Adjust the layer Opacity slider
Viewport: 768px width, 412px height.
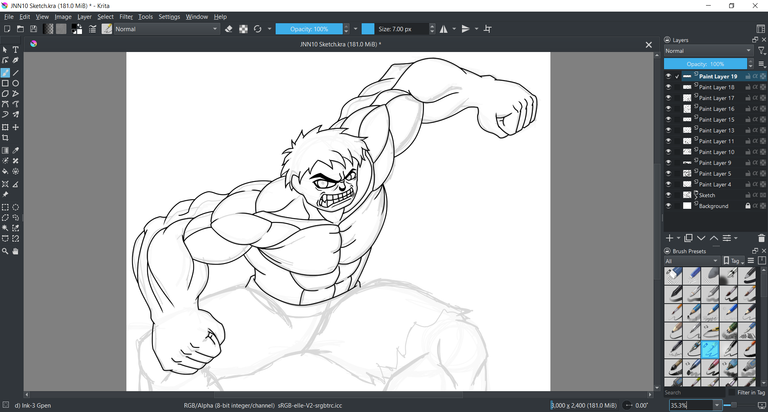(705, 64)
